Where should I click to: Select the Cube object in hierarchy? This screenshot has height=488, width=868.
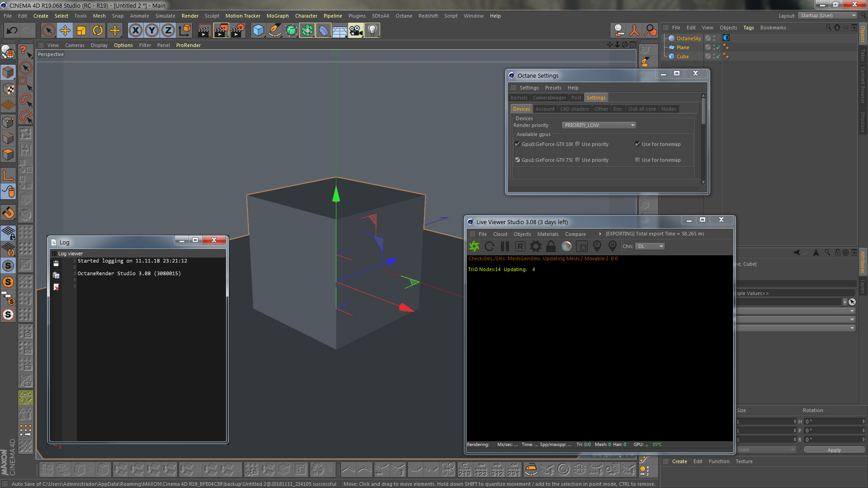[683, 56]
